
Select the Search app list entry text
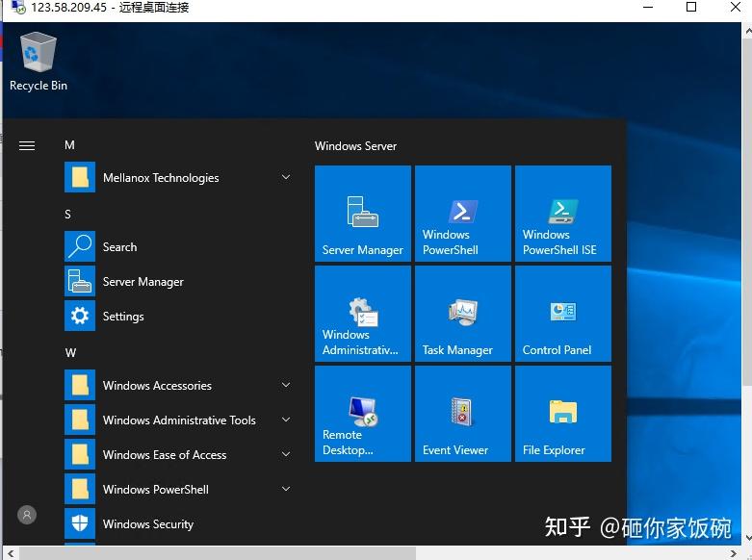coord(120,247)
